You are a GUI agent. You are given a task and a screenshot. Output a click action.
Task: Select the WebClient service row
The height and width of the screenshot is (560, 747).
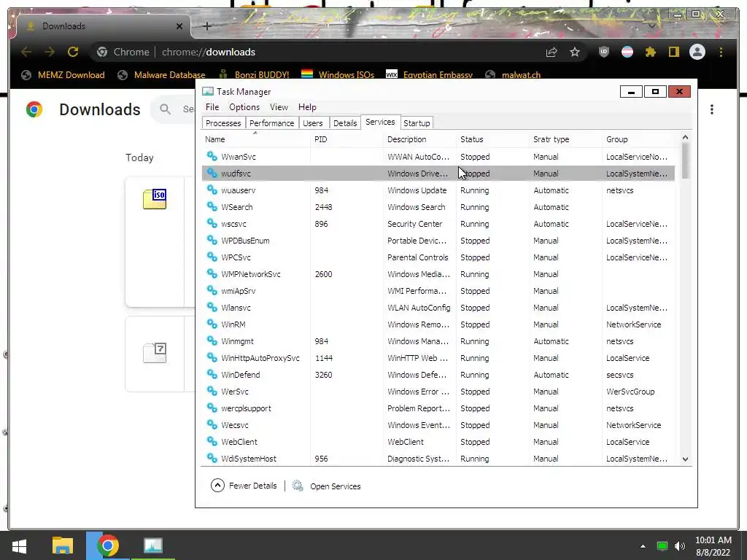[x=438, y=441]
